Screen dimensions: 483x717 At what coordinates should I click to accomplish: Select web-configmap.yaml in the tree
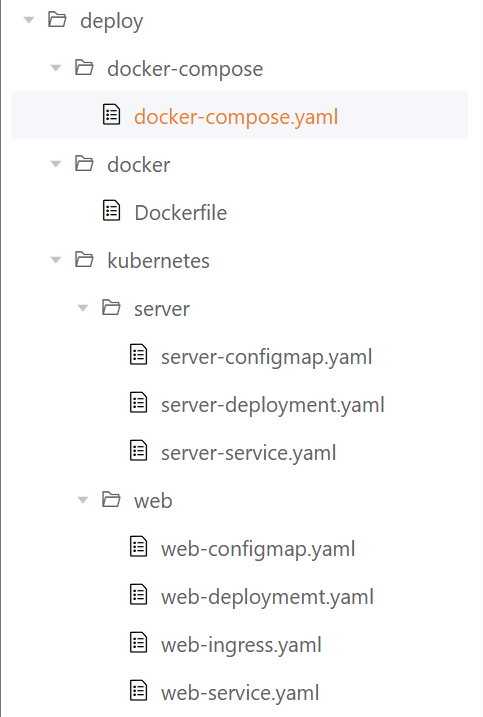(x=258, y=549)
